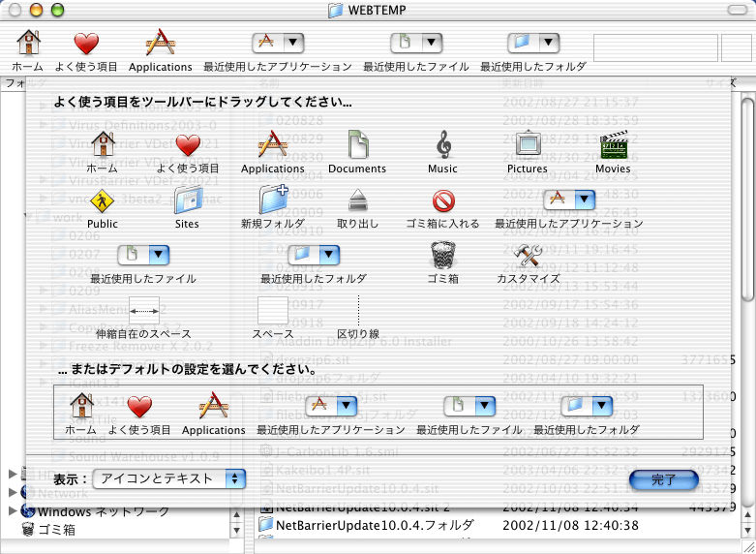756x554 pixels.
Task: Expand the Windows ネットワーク tree item
Action: click(x=13, y=511)
